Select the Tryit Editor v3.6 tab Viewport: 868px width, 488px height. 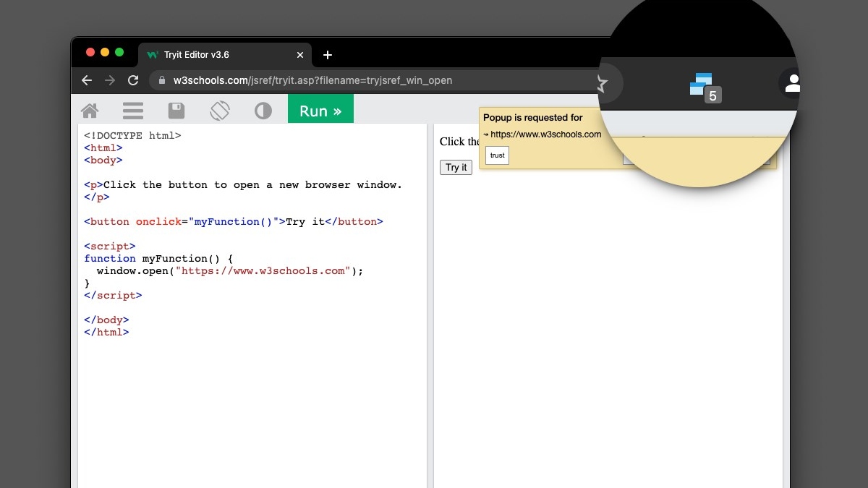pyautogui.click(x=217, y=55)
